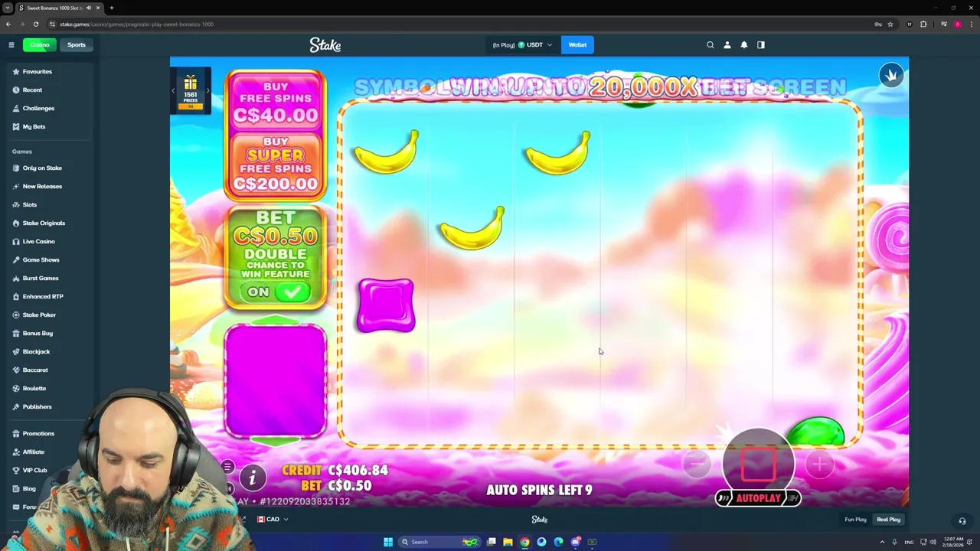Reload the page in the browser

(35, 24)
